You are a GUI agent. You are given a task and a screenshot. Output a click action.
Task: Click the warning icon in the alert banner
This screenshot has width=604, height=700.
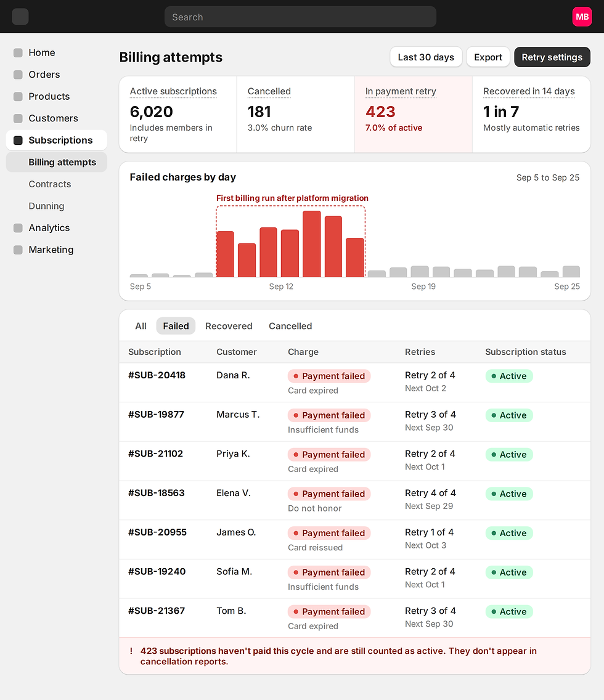coord(131,651)
